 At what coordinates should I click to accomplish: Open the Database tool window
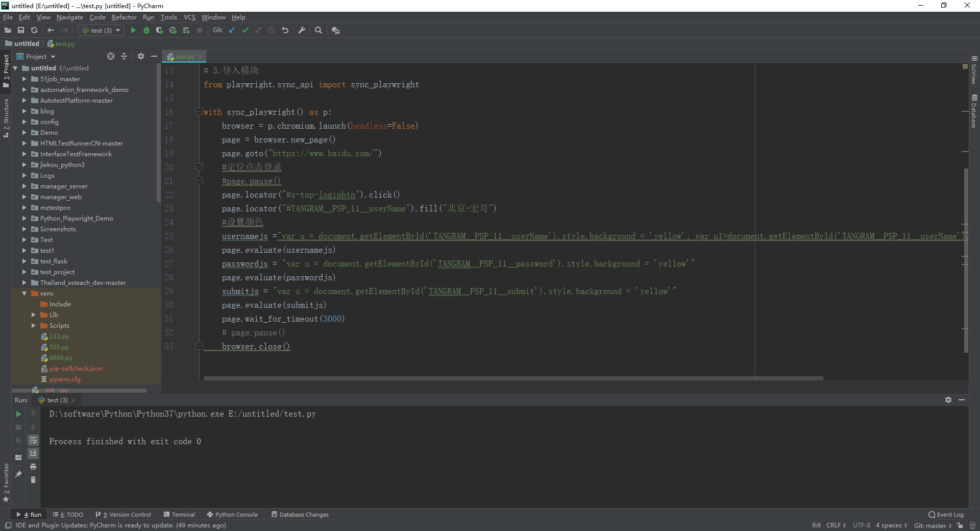point(975,110)
